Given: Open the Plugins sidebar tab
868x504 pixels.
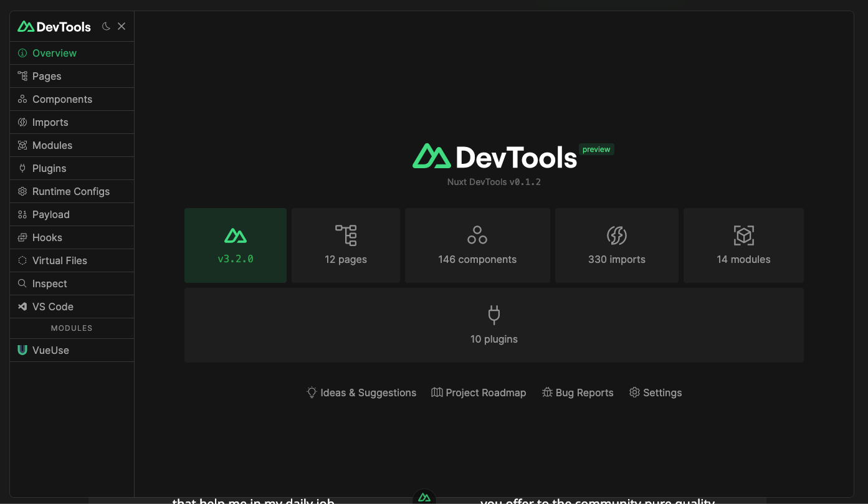Looking at the screenshot, I should pos(72,168).
